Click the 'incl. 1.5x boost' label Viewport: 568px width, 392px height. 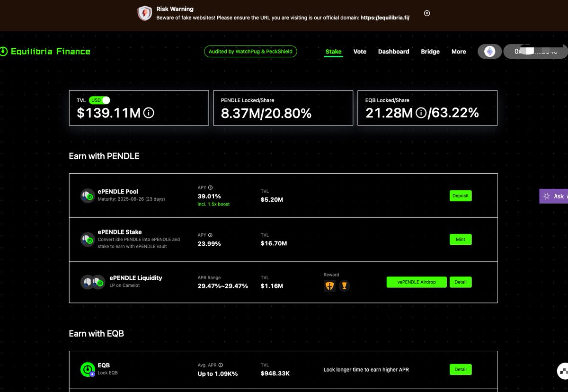pyautogui.click(x=213, y=204)
